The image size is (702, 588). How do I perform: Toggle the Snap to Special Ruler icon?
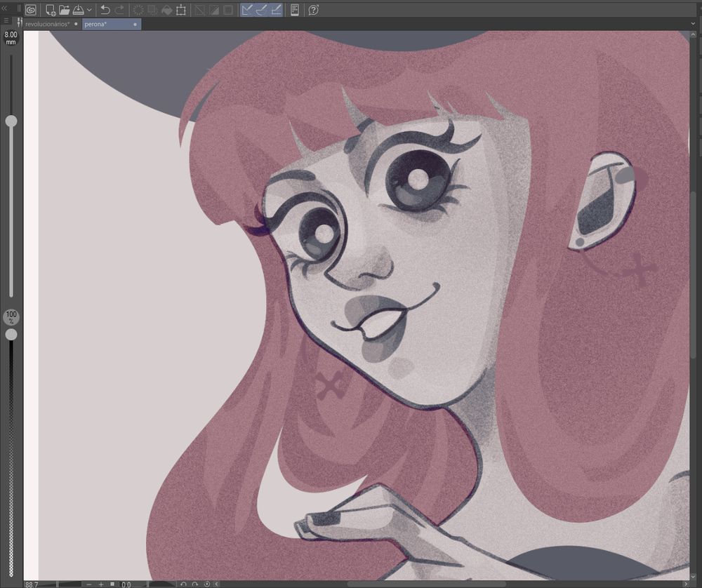pyautogui.click(x=260, y=10)
